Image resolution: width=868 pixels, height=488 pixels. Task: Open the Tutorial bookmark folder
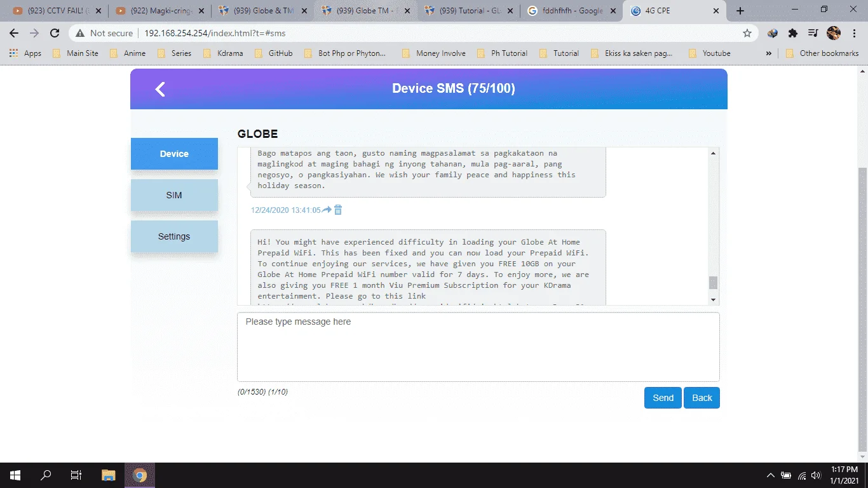click(x=559, y=53)
